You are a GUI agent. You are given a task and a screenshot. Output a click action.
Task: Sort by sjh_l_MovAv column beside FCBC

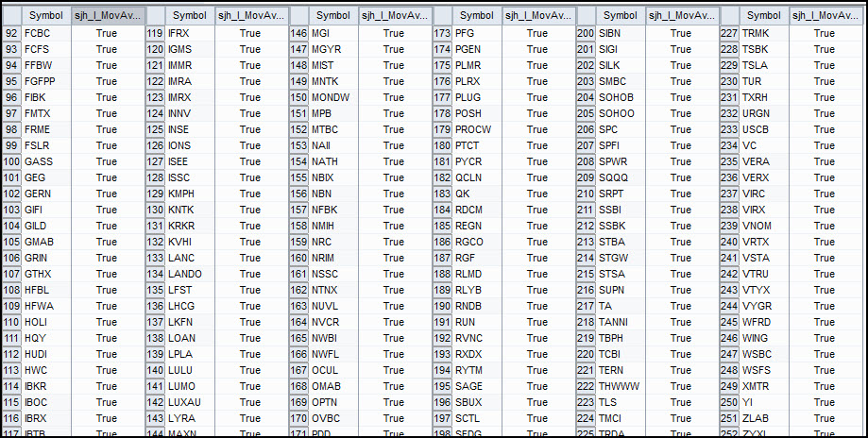(108, 16)
